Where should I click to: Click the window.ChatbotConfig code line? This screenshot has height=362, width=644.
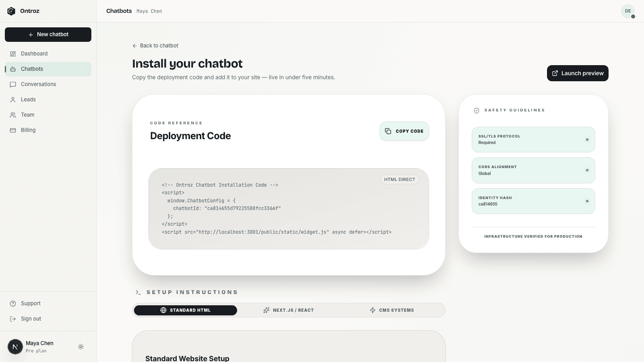click(x=201, y=201)
